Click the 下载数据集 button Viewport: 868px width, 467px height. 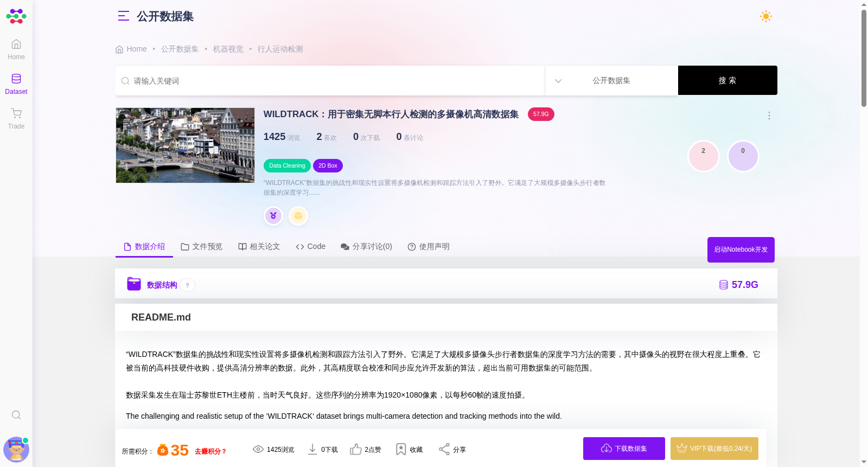click(624, 449)
